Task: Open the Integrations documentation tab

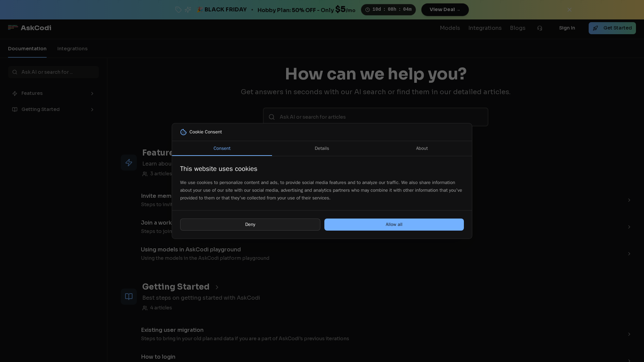Action: pos(72,49)
